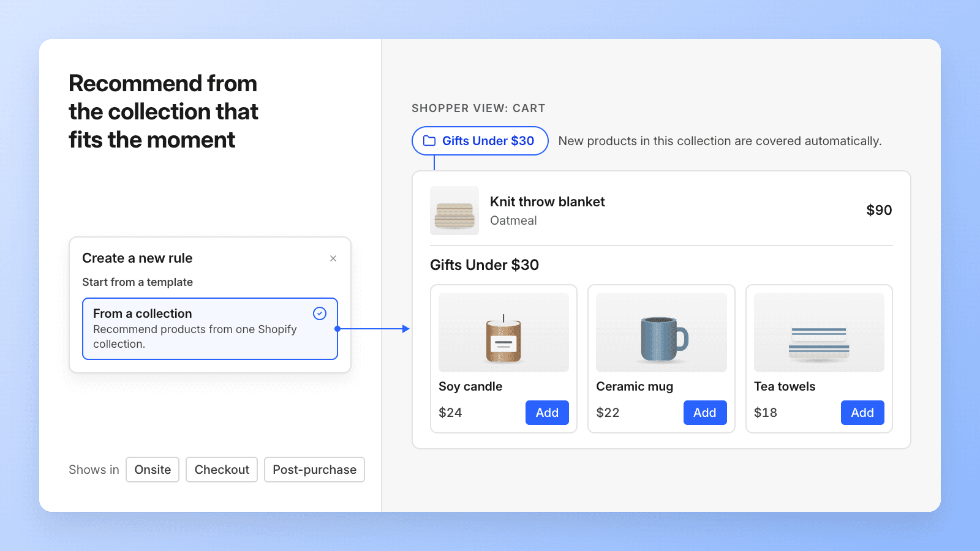Click the Soy candle product name
This screenshot has width=980, height=551.
pyautogui.click(x=470, y=386)
